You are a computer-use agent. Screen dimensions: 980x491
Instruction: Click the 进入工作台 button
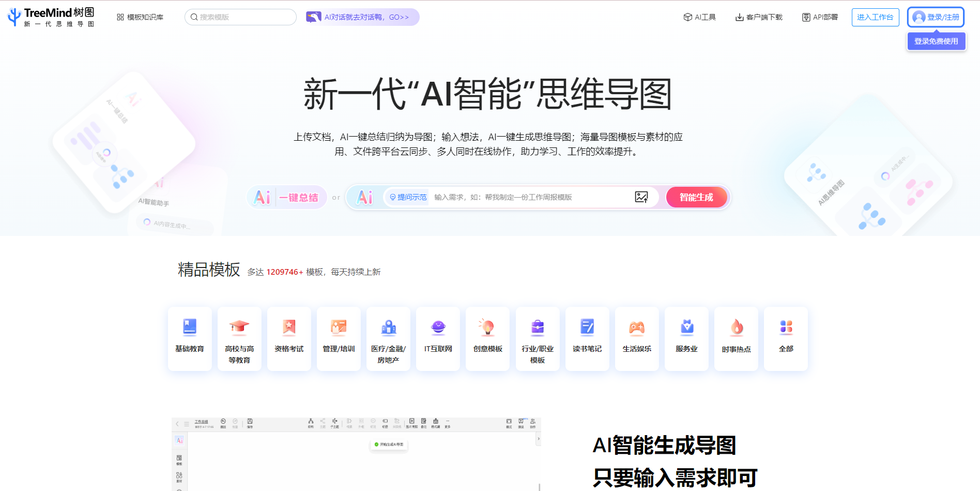[875, 17]
